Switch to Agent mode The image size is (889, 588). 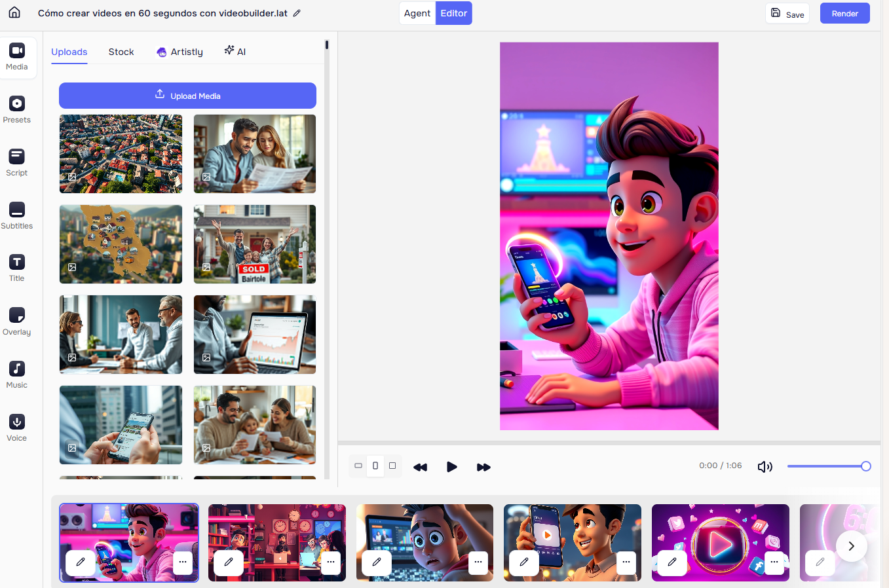[417, 13]
